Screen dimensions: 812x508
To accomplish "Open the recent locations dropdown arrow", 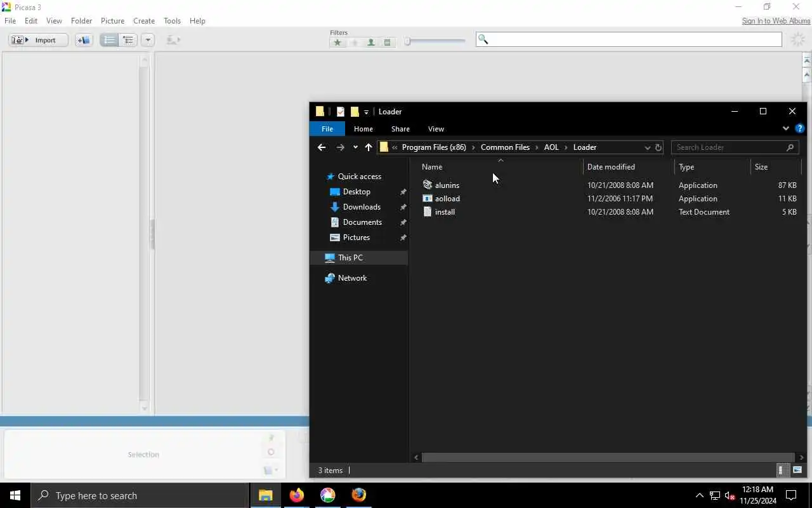I will (x=355, y=147).
